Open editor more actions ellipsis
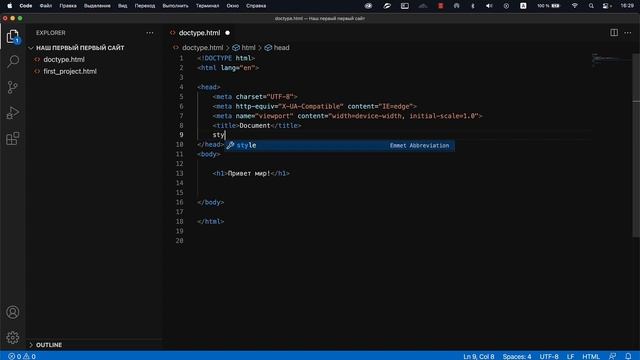Viewport: 640px width, 360px height. pos(628,33)
